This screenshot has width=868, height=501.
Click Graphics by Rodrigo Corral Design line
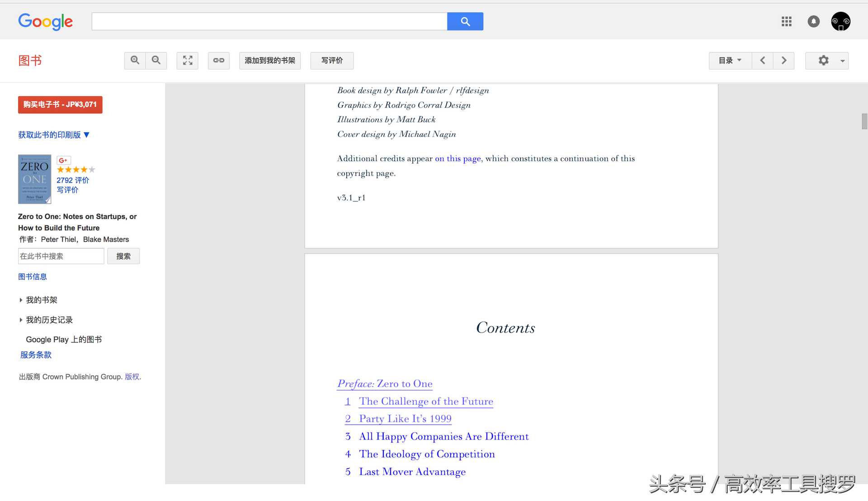(404, 105)
